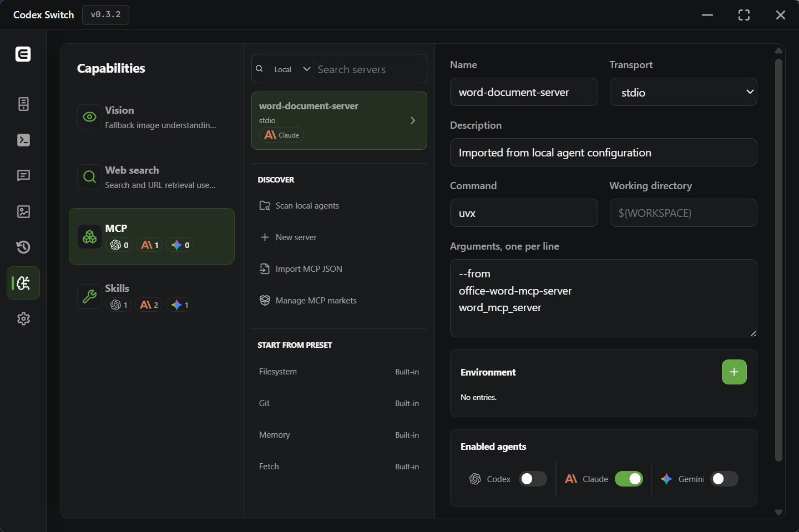This screenshot has width=799, height=532.
Task: Open the Transport stdio dropdown
Action: click(x=684, y=92)
